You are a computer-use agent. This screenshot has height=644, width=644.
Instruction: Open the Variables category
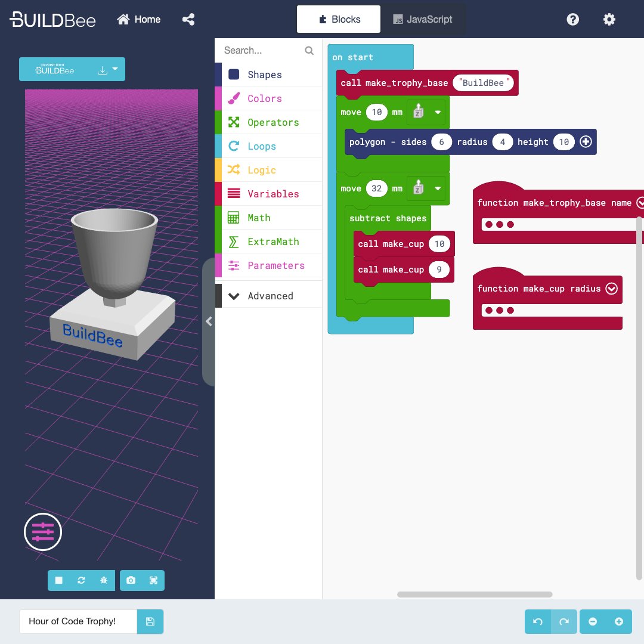click(268, 194)
